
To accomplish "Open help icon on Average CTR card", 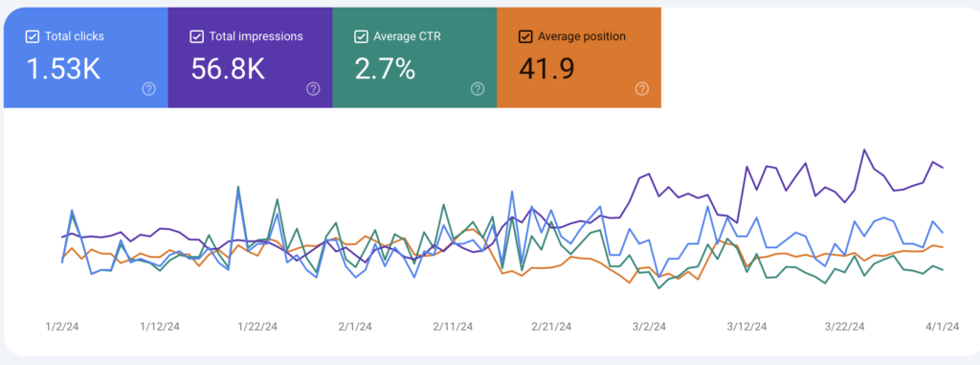I will [x=478, y=89].
